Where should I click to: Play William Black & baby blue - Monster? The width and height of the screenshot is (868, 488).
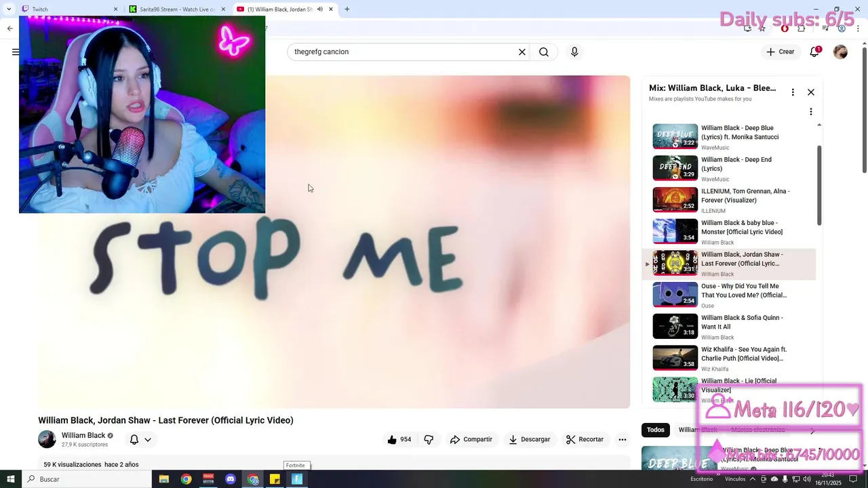click(x=730, y=232)
